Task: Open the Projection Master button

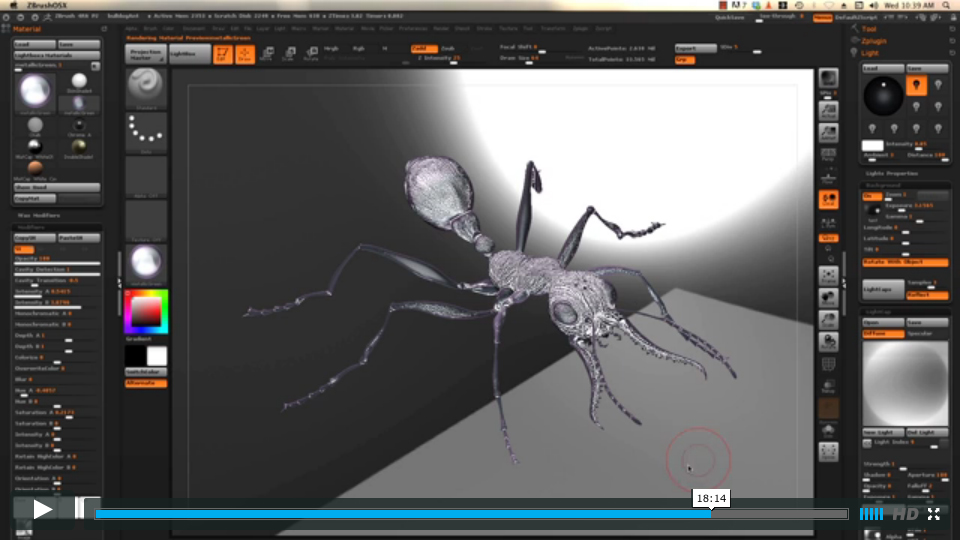Action: (x=145, y=55)
